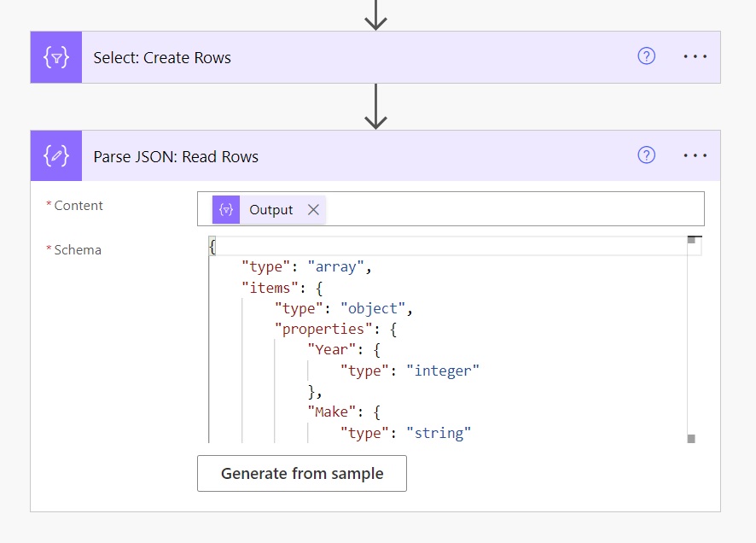Open the Select: Create Rows ellipsis menu
The width and height of the screenshot is (756, 543).
(695, 56)
